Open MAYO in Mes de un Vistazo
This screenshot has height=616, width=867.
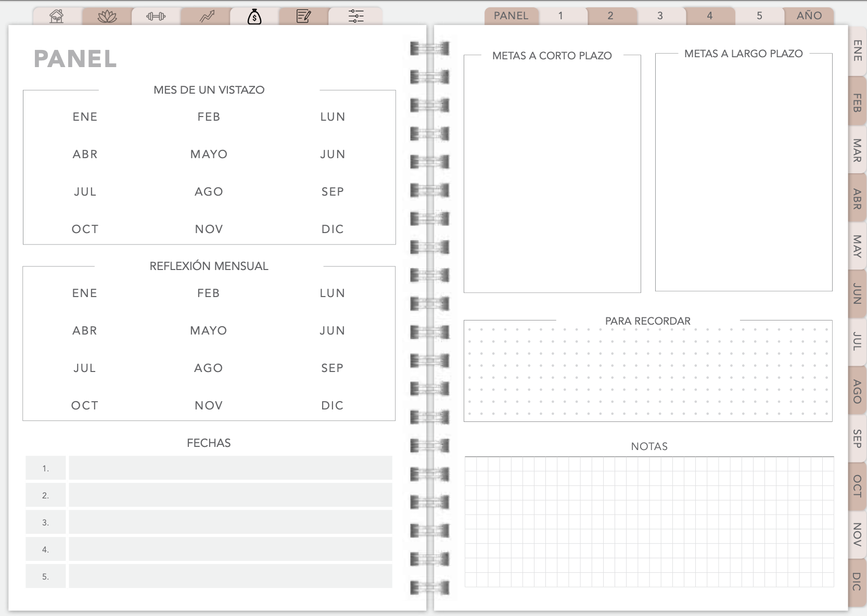click(209, 154)
